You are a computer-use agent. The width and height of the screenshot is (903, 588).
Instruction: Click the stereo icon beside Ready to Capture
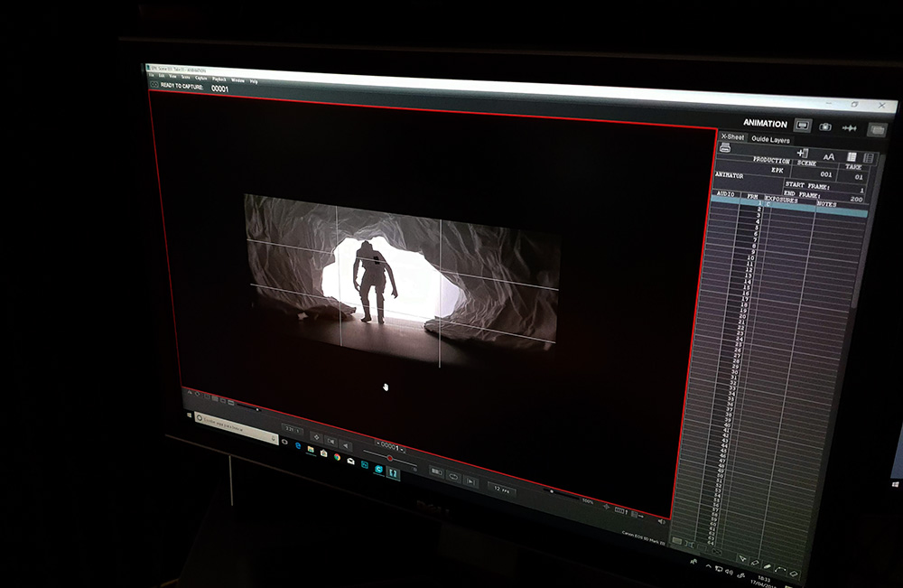tap(154, 85)
